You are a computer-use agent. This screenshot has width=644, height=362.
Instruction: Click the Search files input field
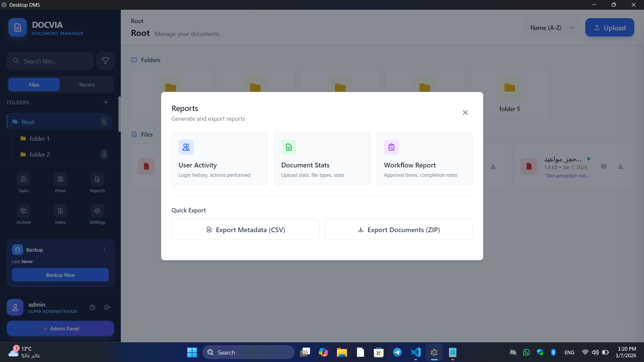coord(50,61)
